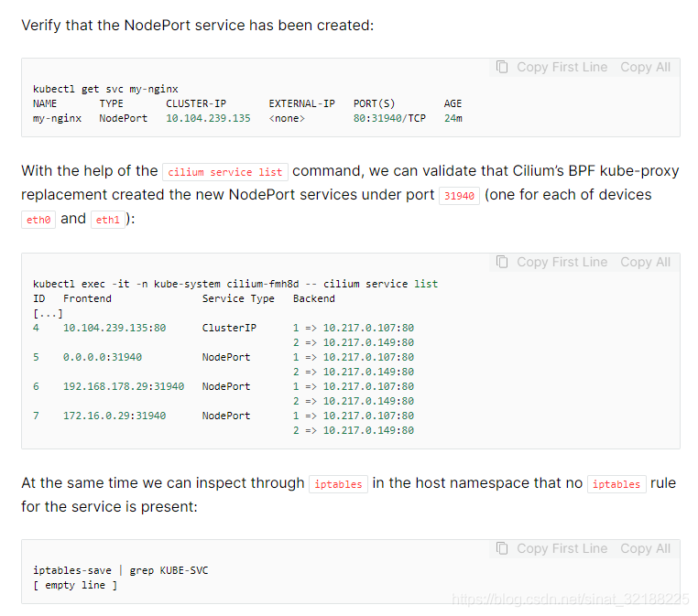Viewport: 698px width, 616px height.
Task: Click frontend 172.16.0.29:31940
Action: click(x=115, y=416)
